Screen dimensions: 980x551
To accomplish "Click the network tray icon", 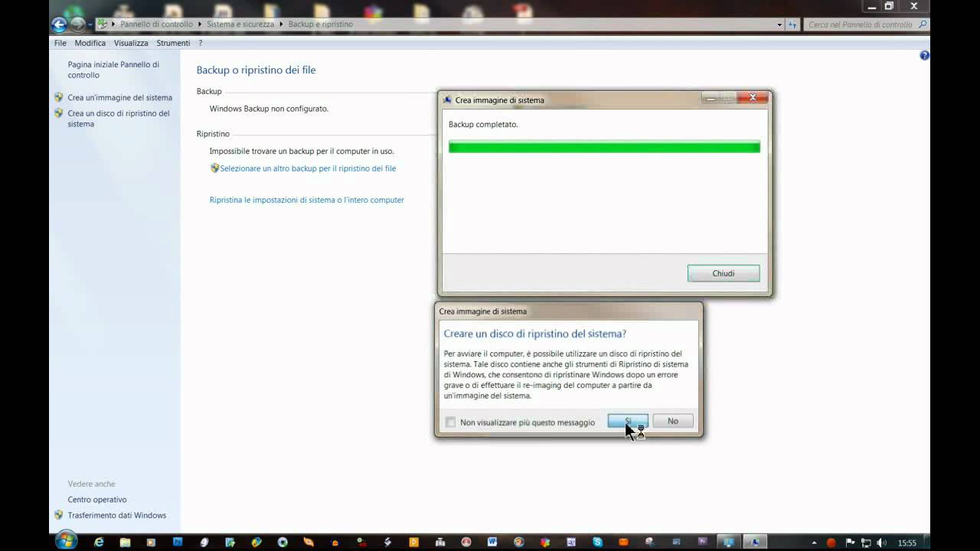I will (x=867, y=543).
